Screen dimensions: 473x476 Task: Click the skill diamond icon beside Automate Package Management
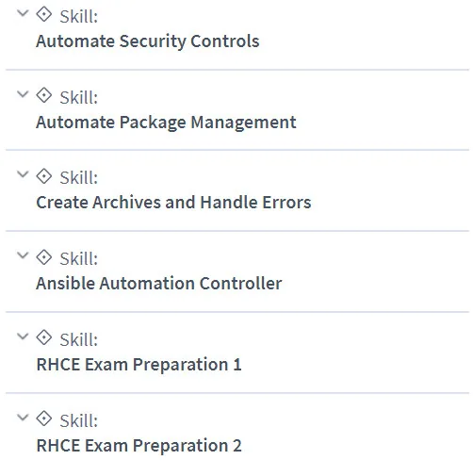click(x=43, y=95)
